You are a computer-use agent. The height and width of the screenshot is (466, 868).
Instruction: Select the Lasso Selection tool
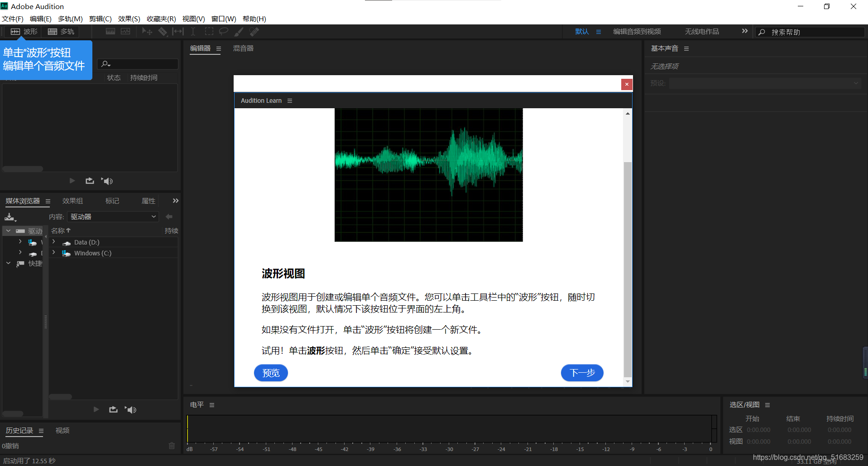224,32
